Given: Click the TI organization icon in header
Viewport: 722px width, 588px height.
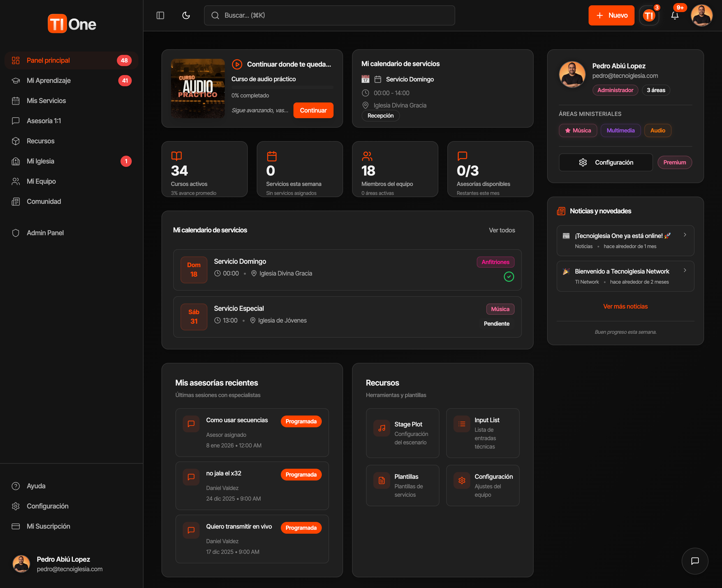Looking at the screenshot, I should coord(649,15).
